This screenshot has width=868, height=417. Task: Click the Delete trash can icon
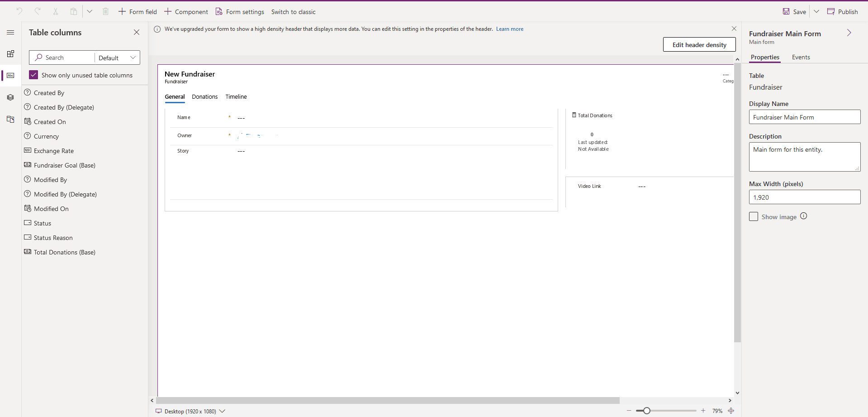click(105, 11)
